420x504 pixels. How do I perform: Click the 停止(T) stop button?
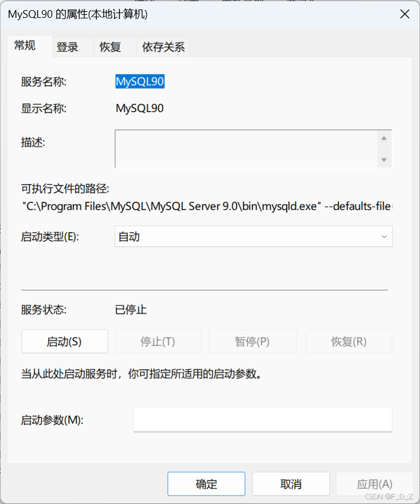coord(158,342)
